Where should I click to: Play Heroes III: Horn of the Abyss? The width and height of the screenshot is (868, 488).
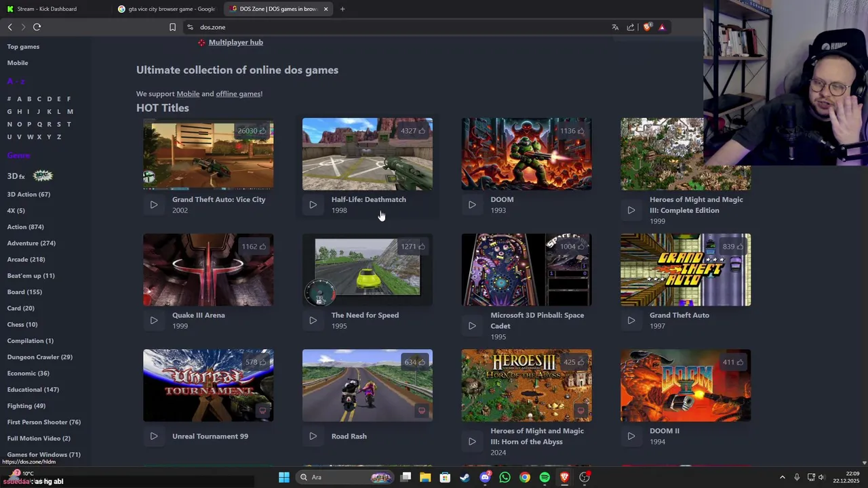472,442
